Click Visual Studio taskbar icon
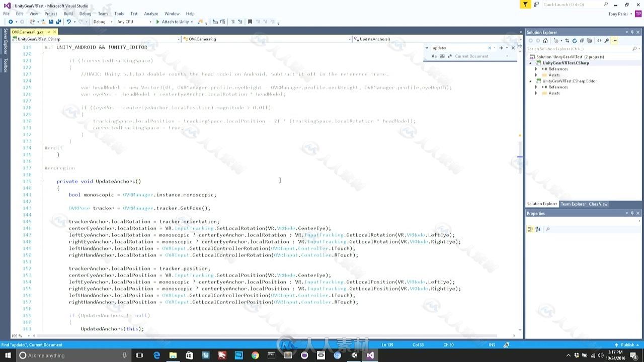Screen dimensions: 644x362 [x=370, y=355]
